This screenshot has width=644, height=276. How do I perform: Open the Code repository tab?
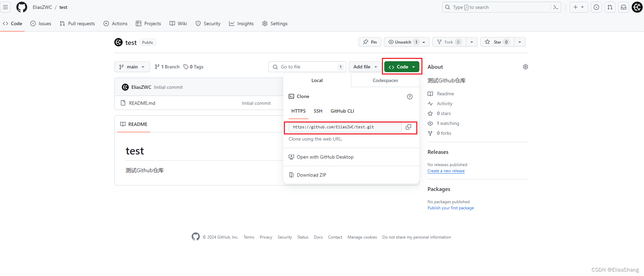tap(13, 23)
